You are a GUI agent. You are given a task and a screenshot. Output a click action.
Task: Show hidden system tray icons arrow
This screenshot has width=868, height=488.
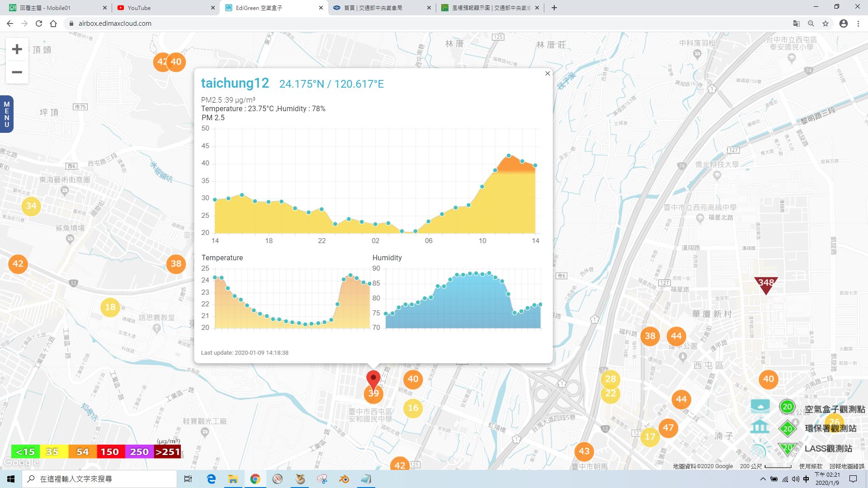pyautogui.click(x=763, y=479)
